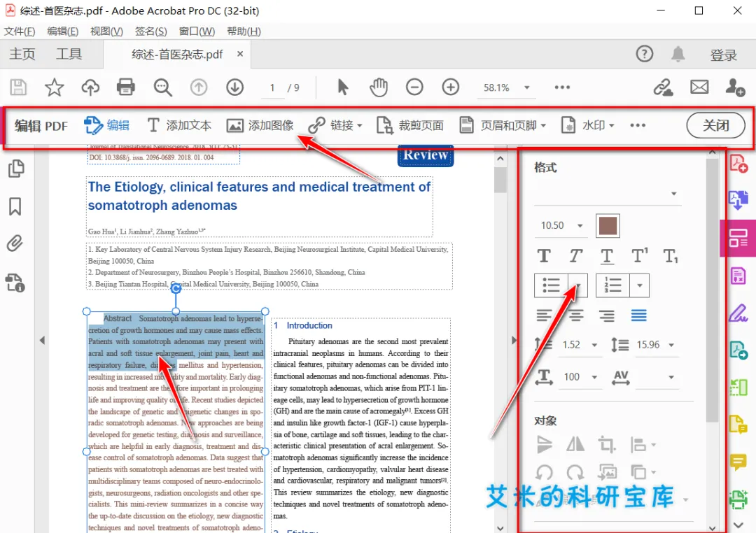Toggle italic text style
The height and width of the screenshot is (533, 756).
[575, 256]
